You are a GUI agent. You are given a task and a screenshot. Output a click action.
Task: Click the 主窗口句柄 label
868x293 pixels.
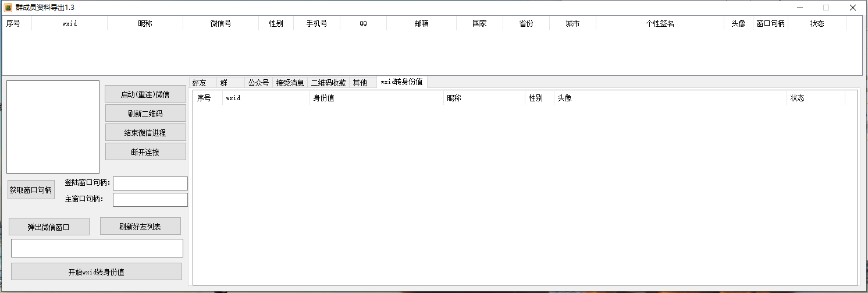(x=84, y=199)
